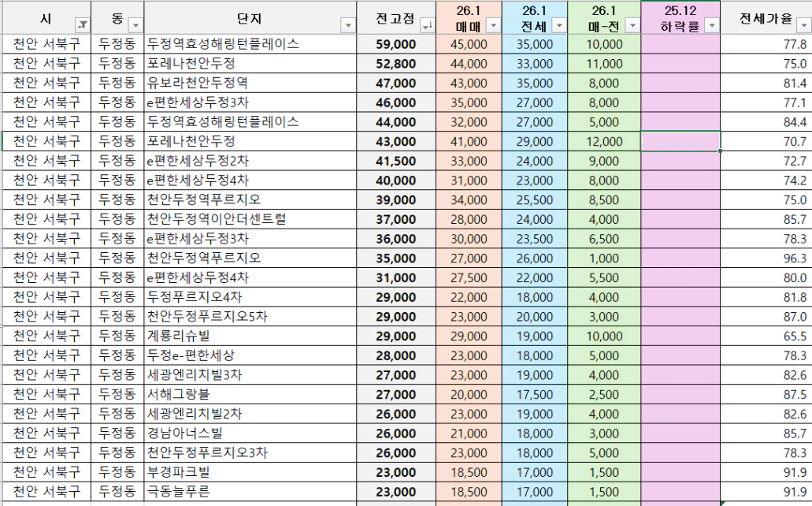Select the 52,800 value in 전고점 column
This screenshot has height=506, width=812.
396,64
